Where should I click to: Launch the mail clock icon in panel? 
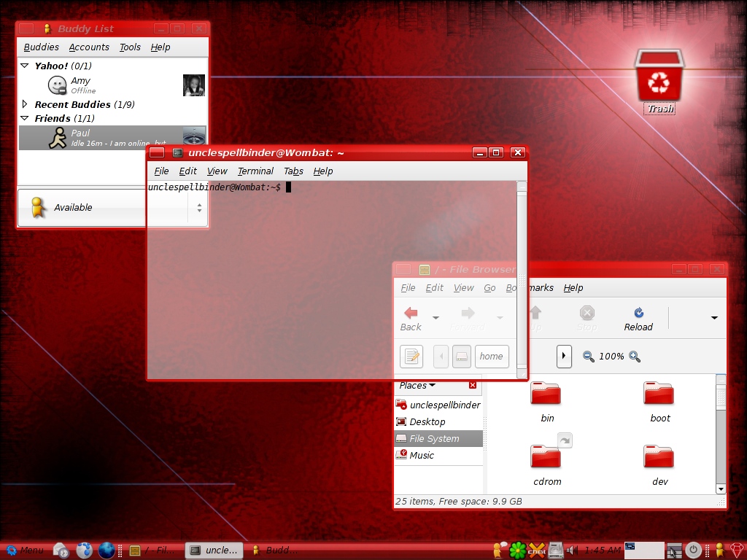[61, 551]
